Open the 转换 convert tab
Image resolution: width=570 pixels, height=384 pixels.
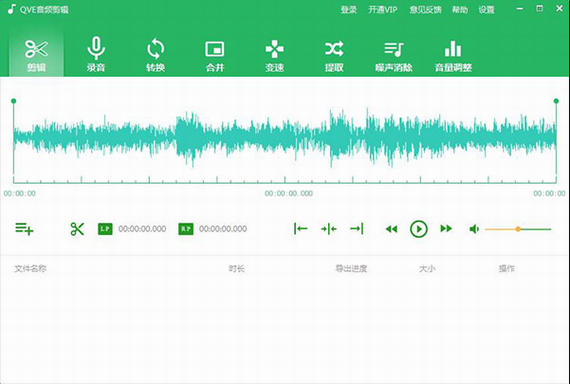tap(156, 55)
